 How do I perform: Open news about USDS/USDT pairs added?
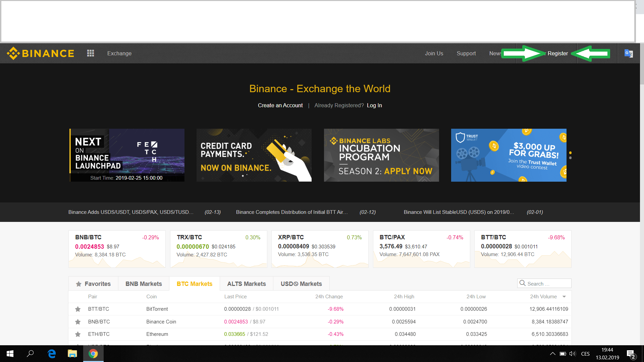click(131, 212)
